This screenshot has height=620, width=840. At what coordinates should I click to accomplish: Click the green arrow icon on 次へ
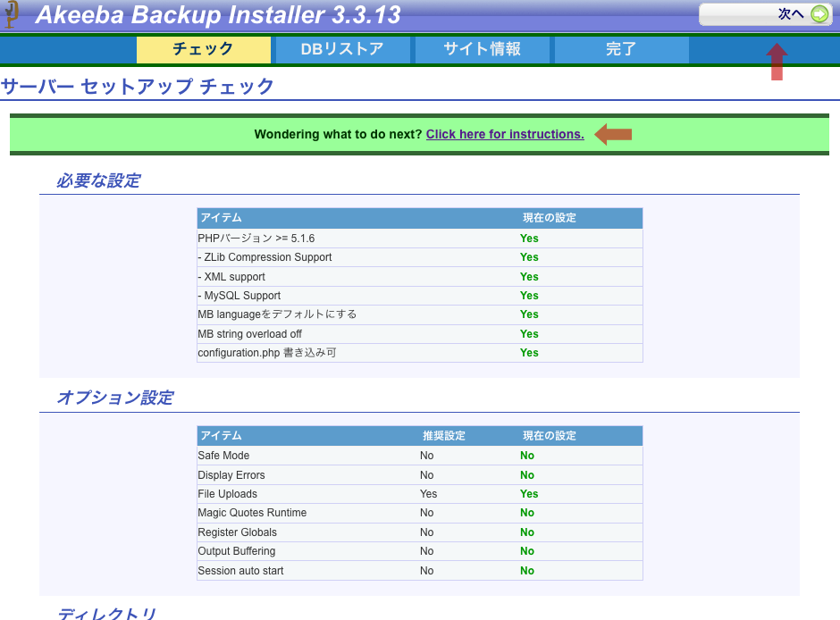pos(819,14)
